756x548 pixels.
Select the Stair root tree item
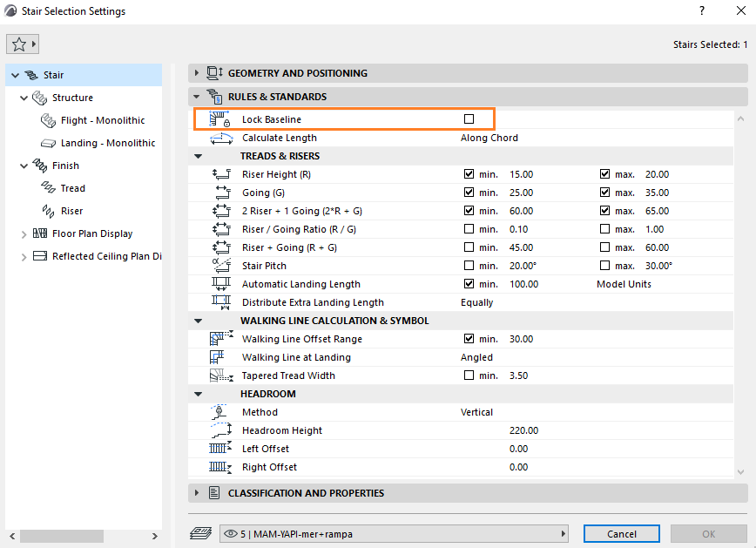click(x=53, y=75)
